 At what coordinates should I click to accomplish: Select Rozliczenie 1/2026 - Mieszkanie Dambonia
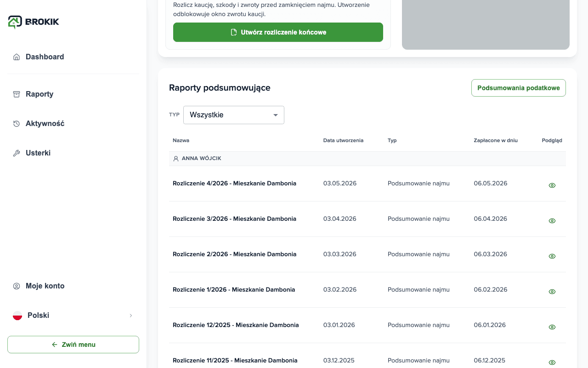click(234, 290)
